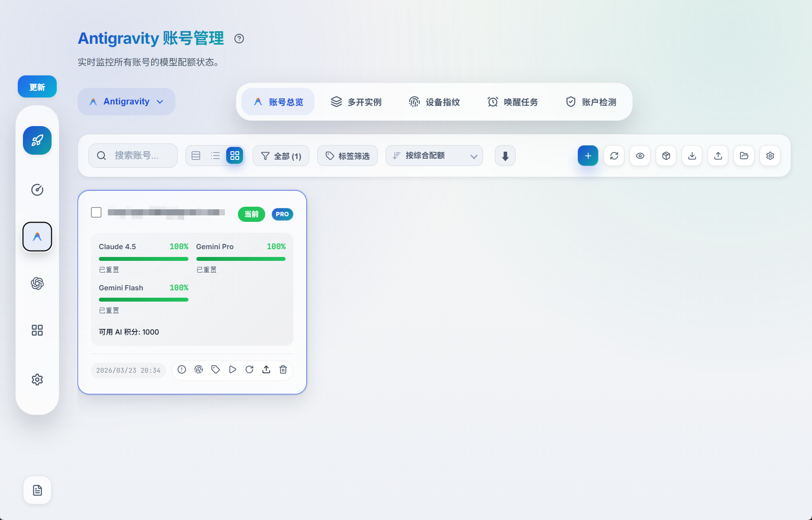Expand the Antigravity platform dropdown
The image size is (812, 520).
127,102
